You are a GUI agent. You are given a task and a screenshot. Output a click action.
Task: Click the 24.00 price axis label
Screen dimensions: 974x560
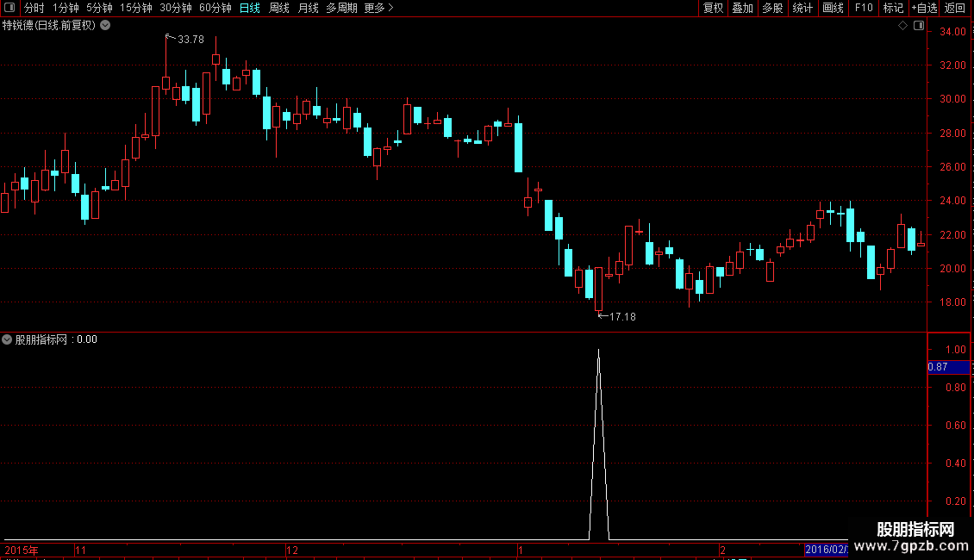pos(952,201)
